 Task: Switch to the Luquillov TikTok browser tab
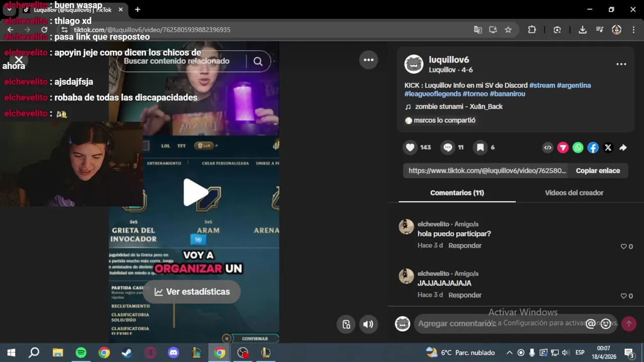point(73,10)
